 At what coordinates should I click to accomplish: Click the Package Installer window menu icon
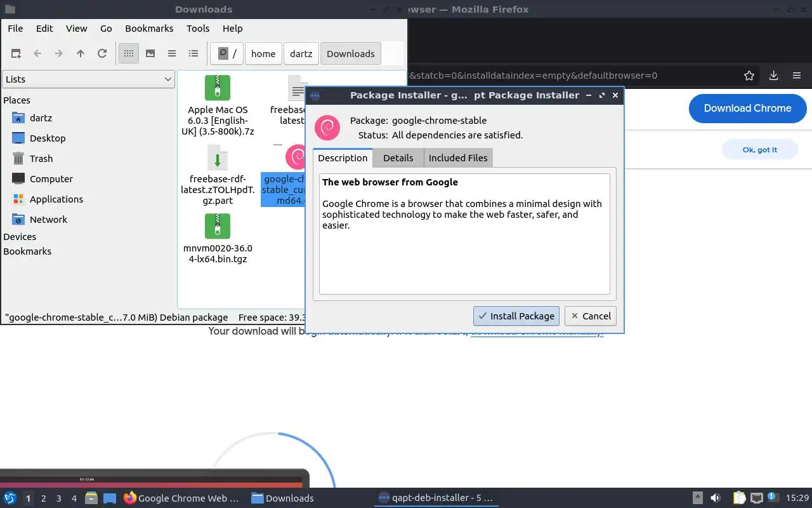pos(315,95)
